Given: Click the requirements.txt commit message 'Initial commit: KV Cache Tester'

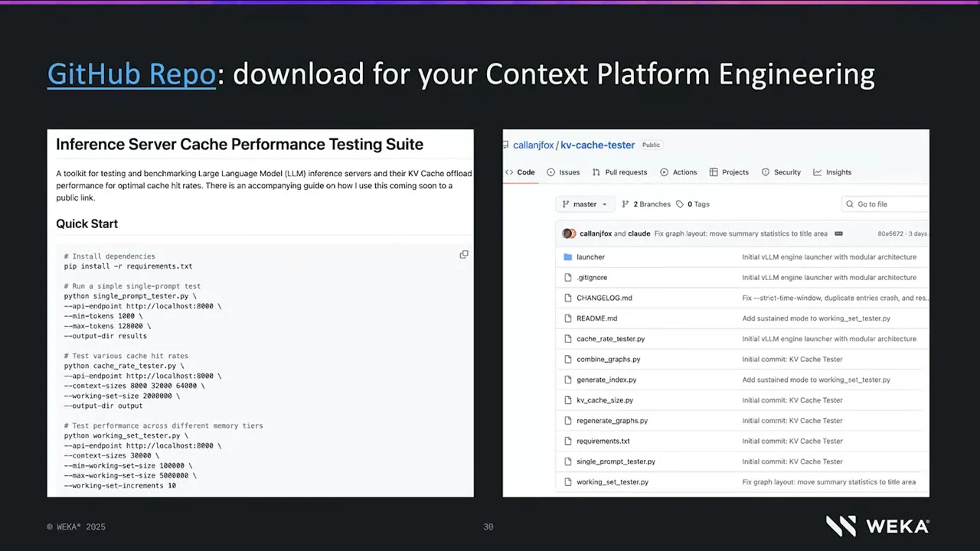Looking at the screenshot, I should [x=792, y=441].
